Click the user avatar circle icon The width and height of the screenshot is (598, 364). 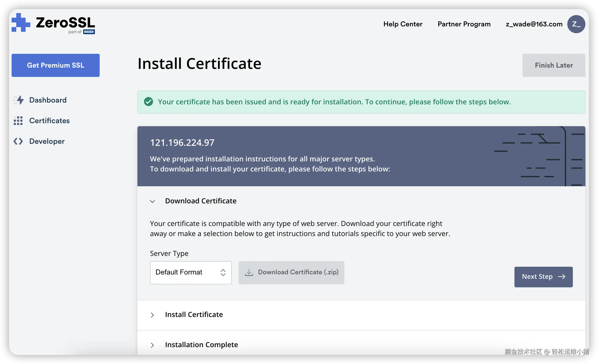[x=576, y=24]
